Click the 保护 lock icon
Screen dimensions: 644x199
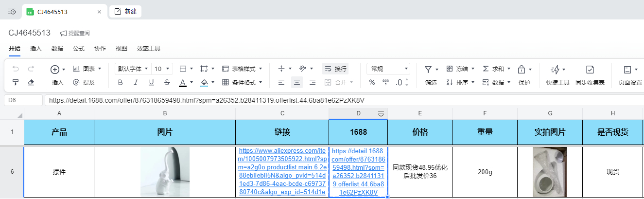(x=521, y=70)
